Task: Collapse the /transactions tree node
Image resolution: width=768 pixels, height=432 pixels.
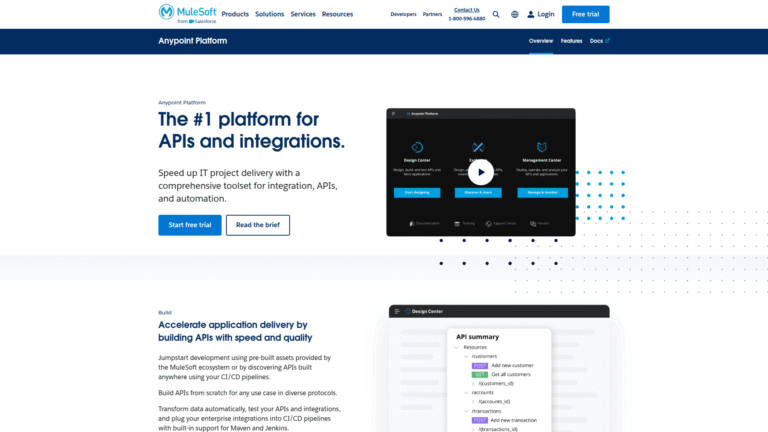Action: [466, 411]
